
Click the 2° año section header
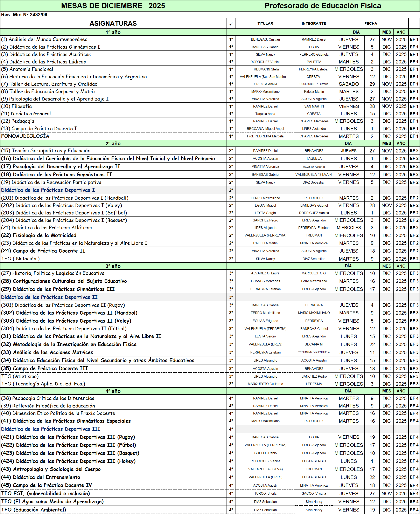coord(113,143)
